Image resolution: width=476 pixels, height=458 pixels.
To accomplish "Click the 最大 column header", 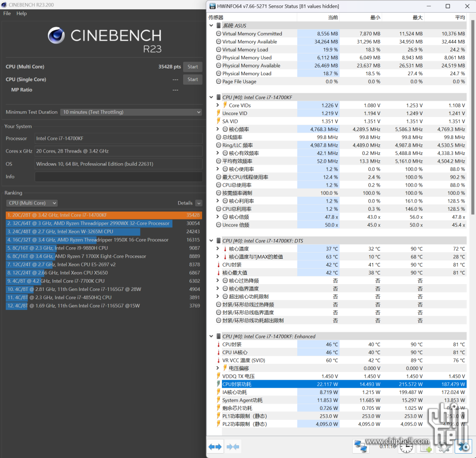I will pyautogui.click(x=403, y=17).
